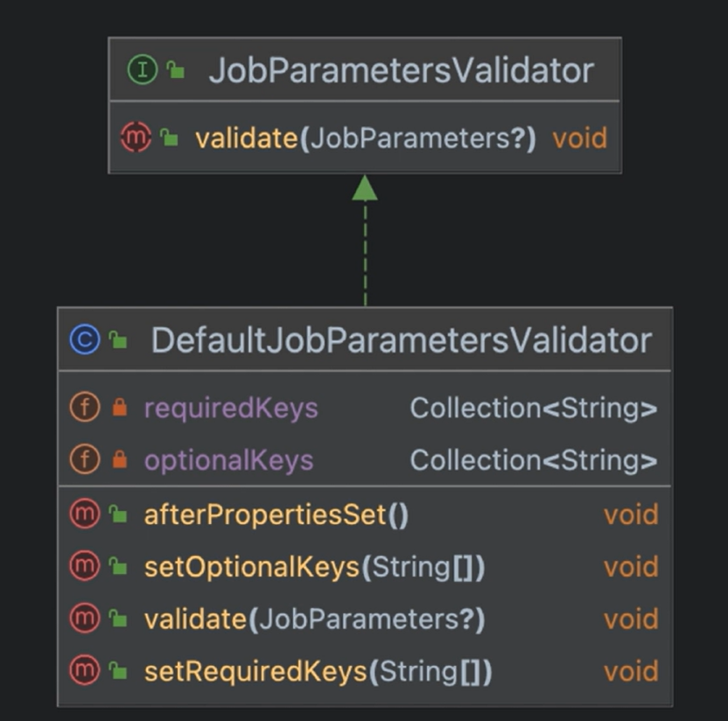Click the field icon next to optionalKeys

pyautogui.click(x=84, y=460)
